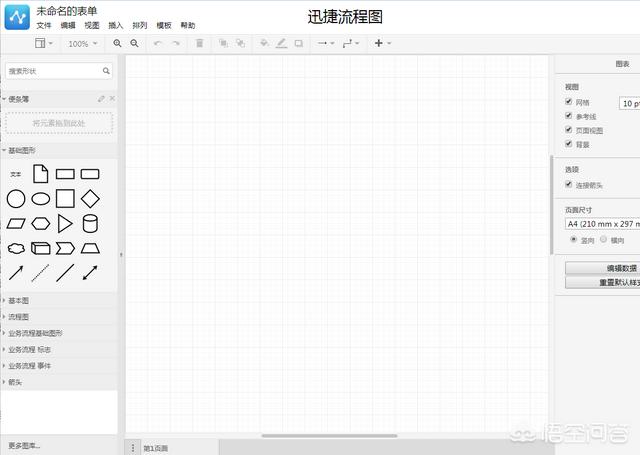Screen dimensions: 640x455
Task: Select the 竖向 portrait radio button
Action: pos(573,240)
